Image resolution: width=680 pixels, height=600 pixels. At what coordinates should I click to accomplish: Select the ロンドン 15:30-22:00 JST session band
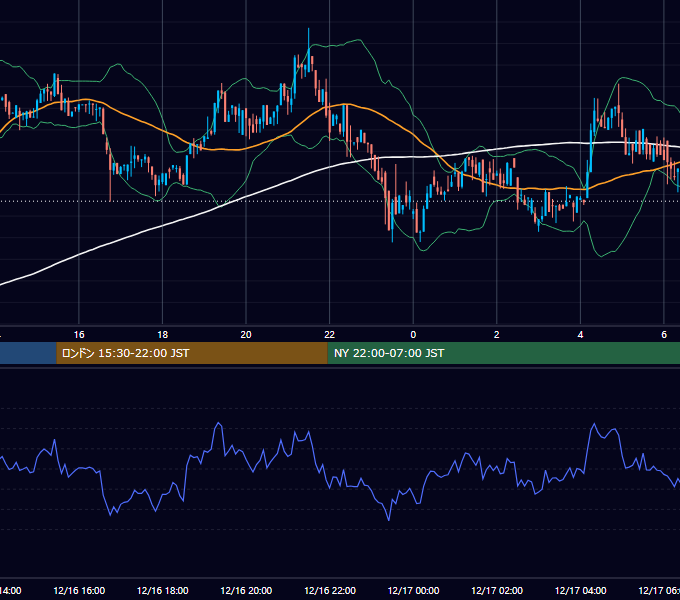[x=192, y=353]
